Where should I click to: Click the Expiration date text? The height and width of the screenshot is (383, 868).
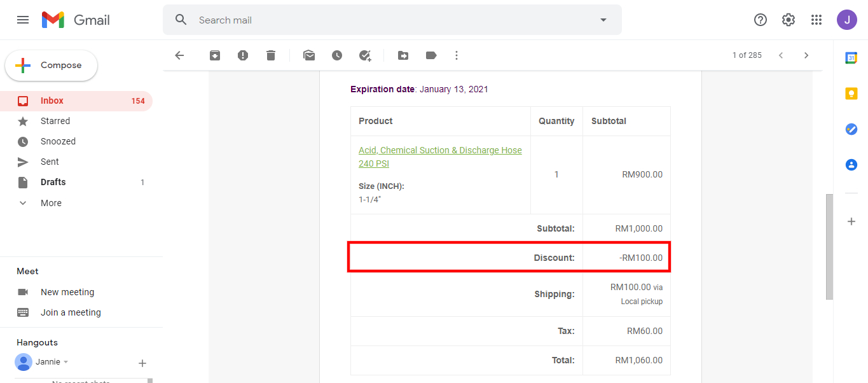tap(419, 89)
